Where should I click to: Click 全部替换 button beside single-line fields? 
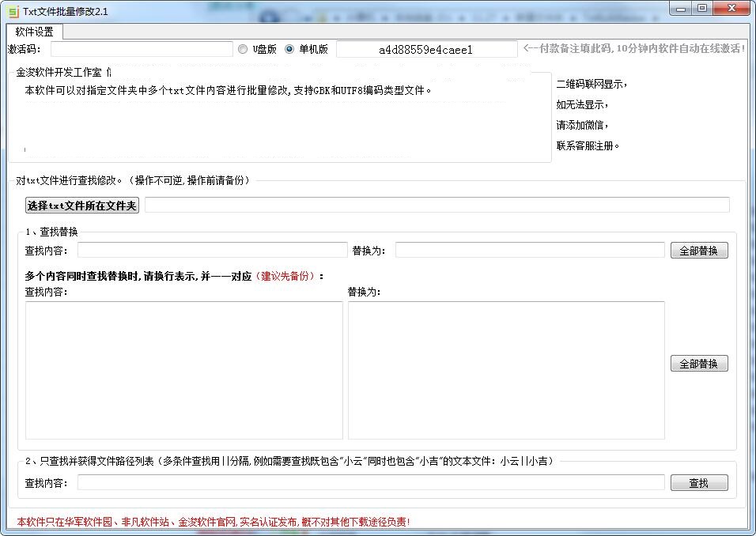pyautogui.click(x=699, y=251)
